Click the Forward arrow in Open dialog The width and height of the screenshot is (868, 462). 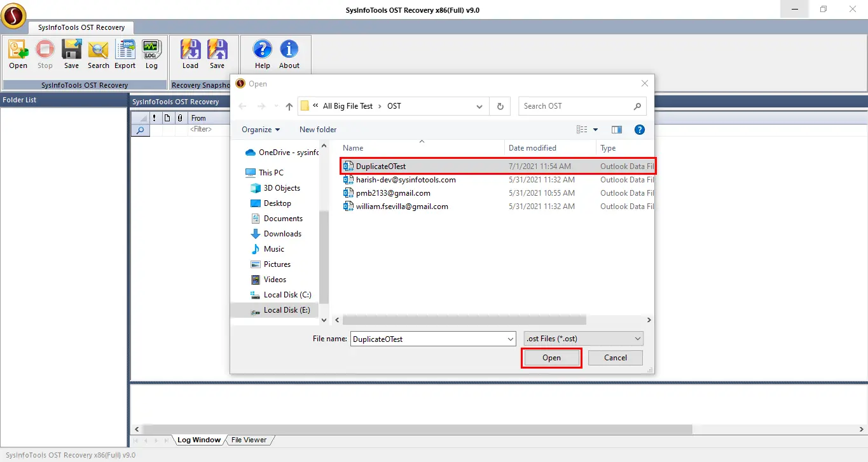(x=261, y=106)
